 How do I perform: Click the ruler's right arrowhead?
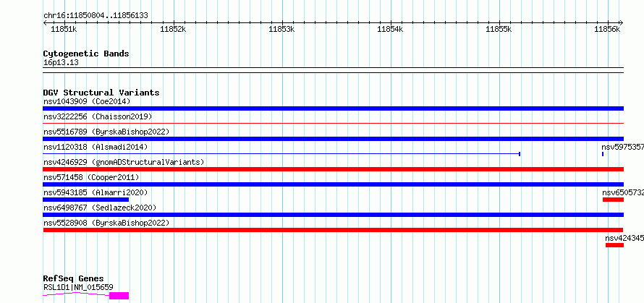tap(621, 23)
